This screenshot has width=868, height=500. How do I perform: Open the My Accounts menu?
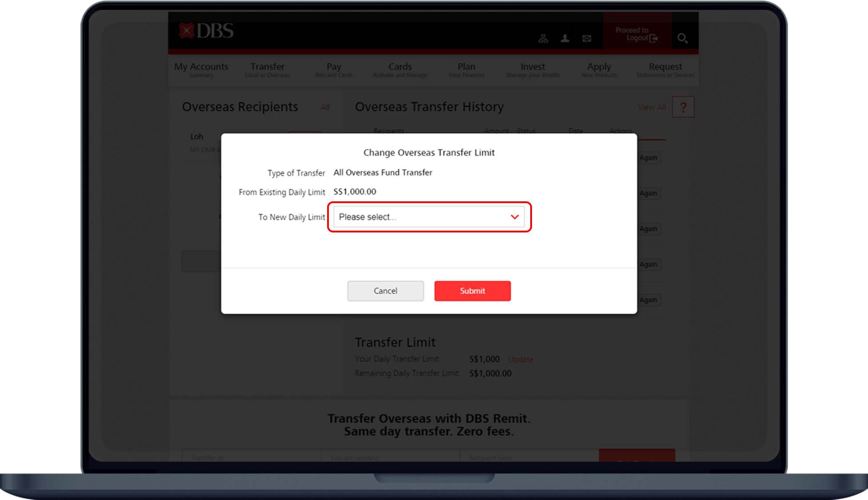(x=201, y=70)
